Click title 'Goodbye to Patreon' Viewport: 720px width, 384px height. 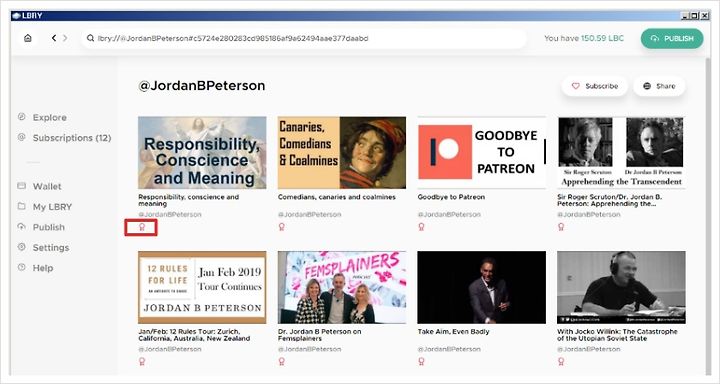[451, 197]
